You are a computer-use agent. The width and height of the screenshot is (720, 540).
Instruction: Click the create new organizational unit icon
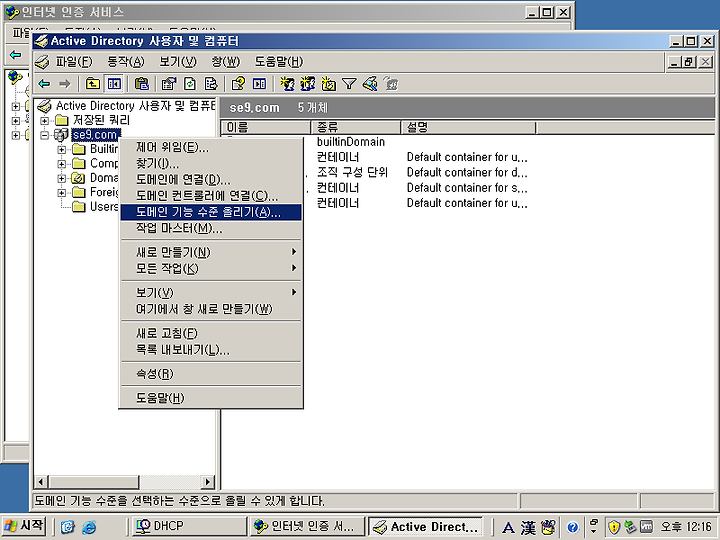(x=328, y=84)
